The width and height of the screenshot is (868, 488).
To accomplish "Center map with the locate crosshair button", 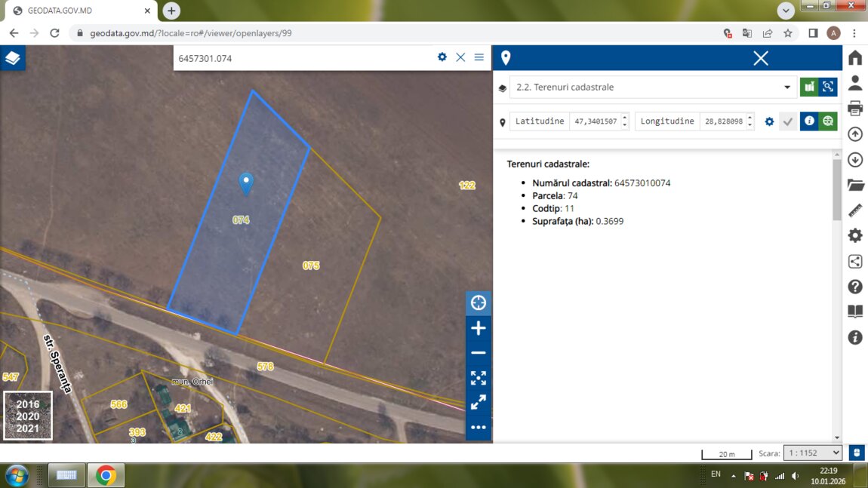I will tap(478, 303).
